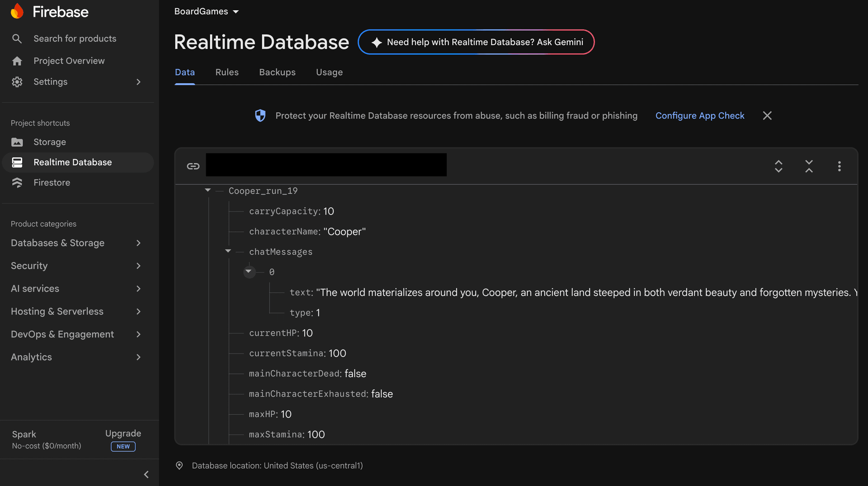Open the Usage tab

pyautogui.click(x=329, y=72)
